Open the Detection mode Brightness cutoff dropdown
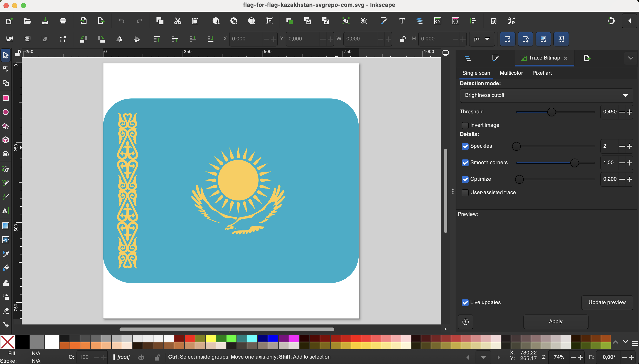 tap(546, 95)
